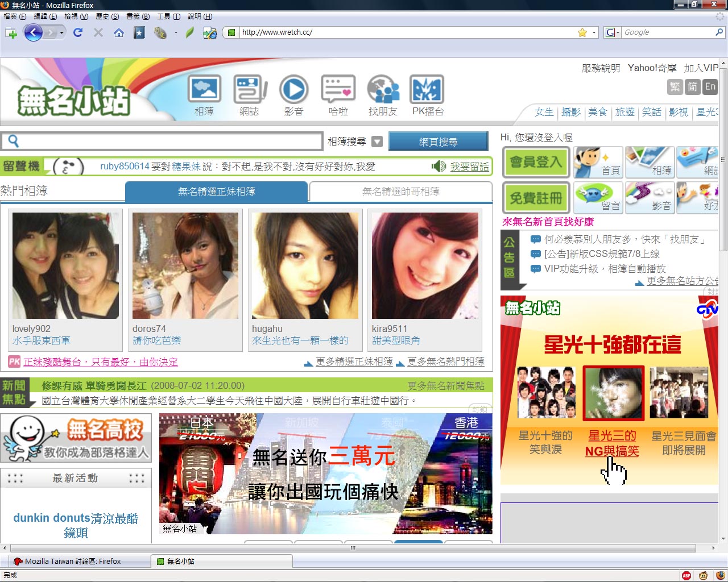This screenshot has width=728, height=582.
Task: Open the 檔案 (File) menu
Action: [15, 16]
